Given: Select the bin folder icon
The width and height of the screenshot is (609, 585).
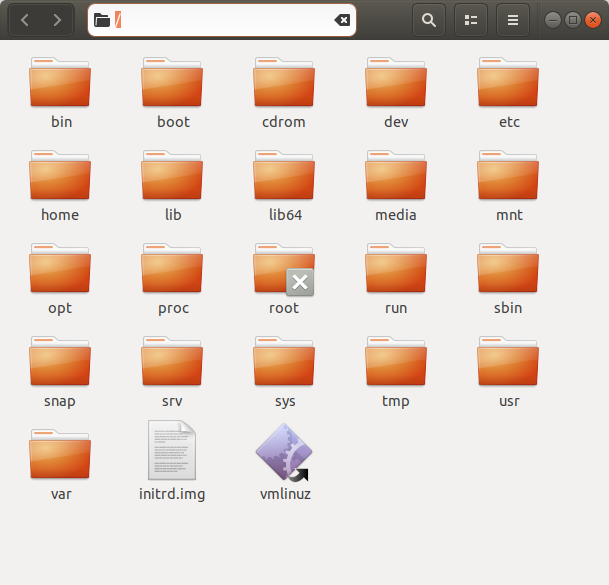Looking at the screenshot, I should 60,82.
